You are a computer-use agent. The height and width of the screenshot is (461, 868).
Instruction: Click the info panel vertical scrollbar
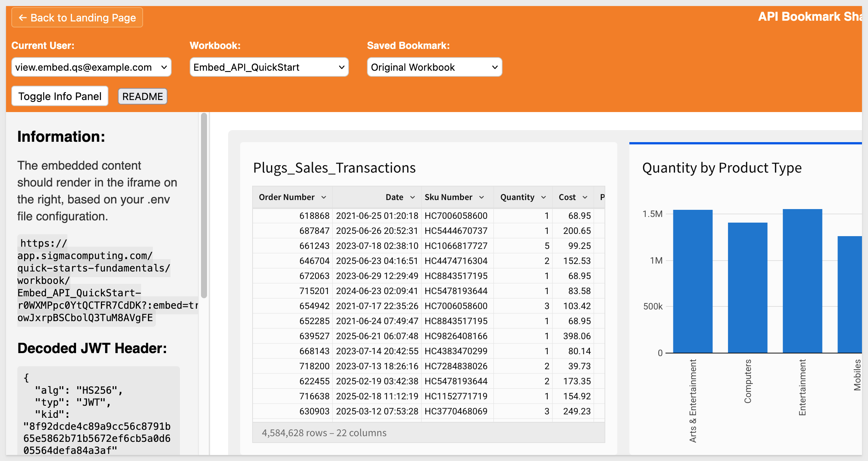tap(204, 205)
